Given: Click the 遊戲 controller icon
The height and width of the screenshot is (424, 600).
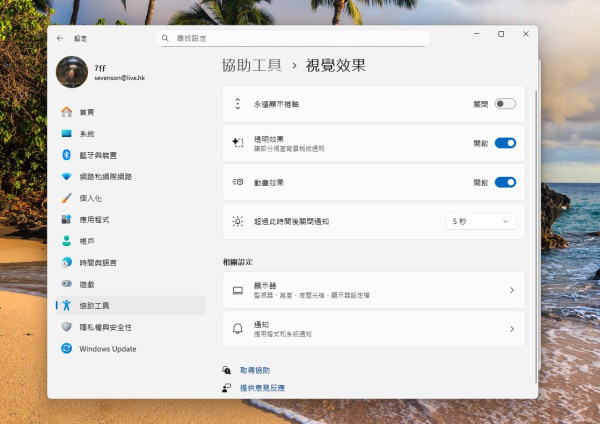Looking at the screenshot, I should [x=67, y=284].
